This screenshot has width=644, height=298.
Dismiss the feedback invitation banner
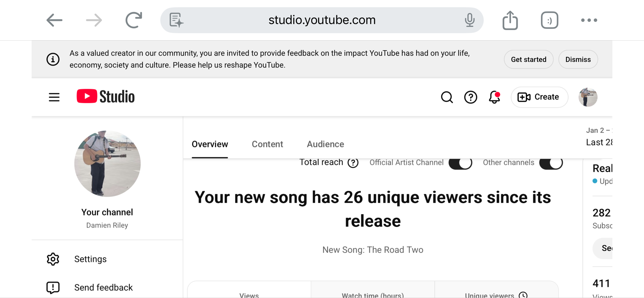click(x=578, y=59)
